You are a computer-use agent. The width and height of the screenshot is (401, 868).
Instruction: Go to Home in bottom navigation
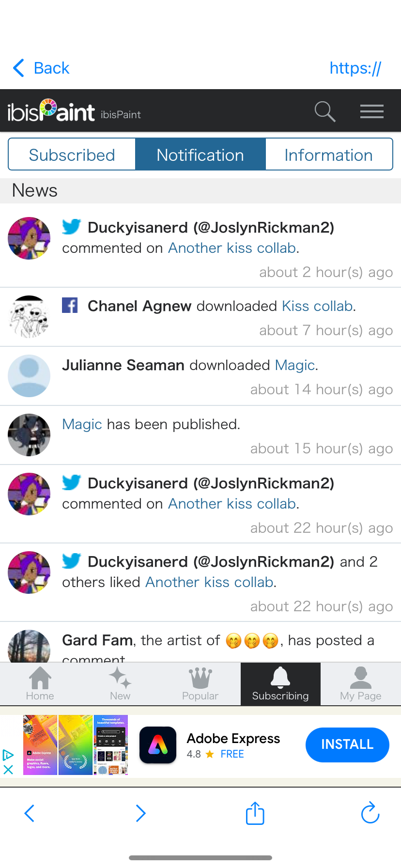[40, 684]
